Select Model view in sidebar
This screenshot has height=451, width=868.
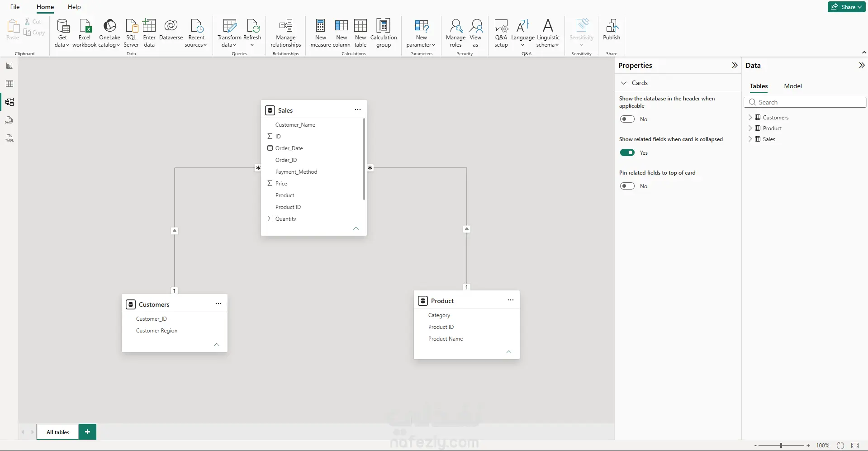click(9, 102)
